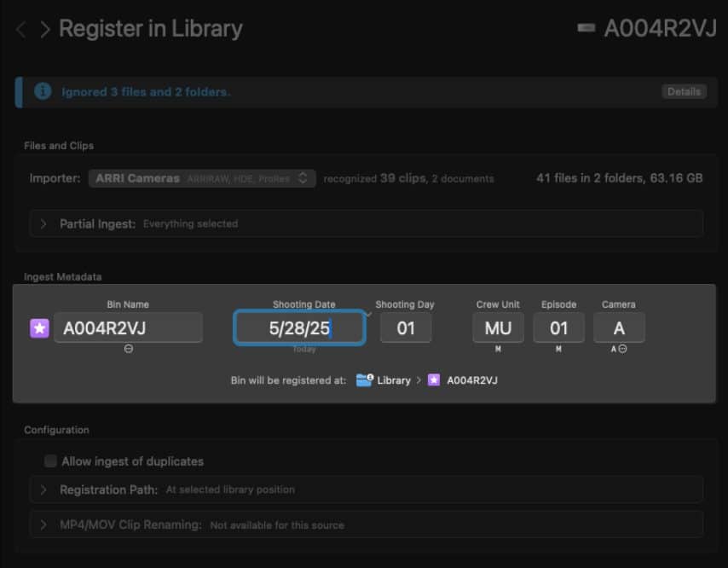
Task: Click the back navigation chevron
Action: coord(20,28)
